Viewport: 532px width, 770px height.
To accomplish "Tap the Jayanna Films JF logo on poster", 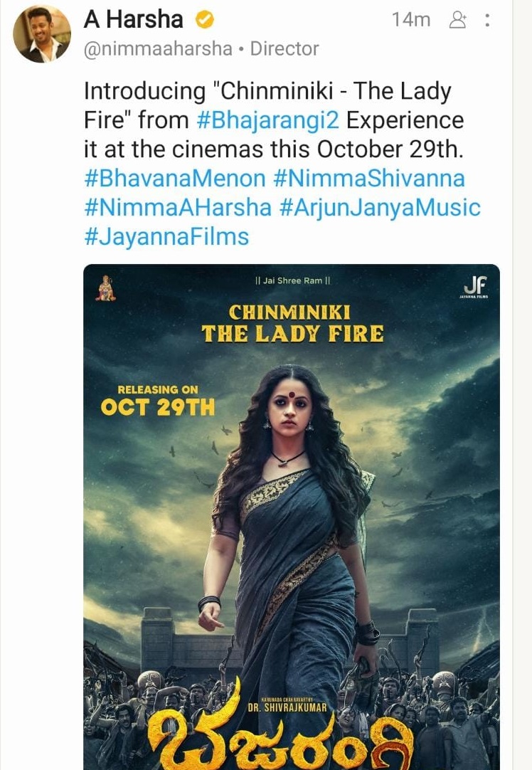I will (x=475, y=287).
